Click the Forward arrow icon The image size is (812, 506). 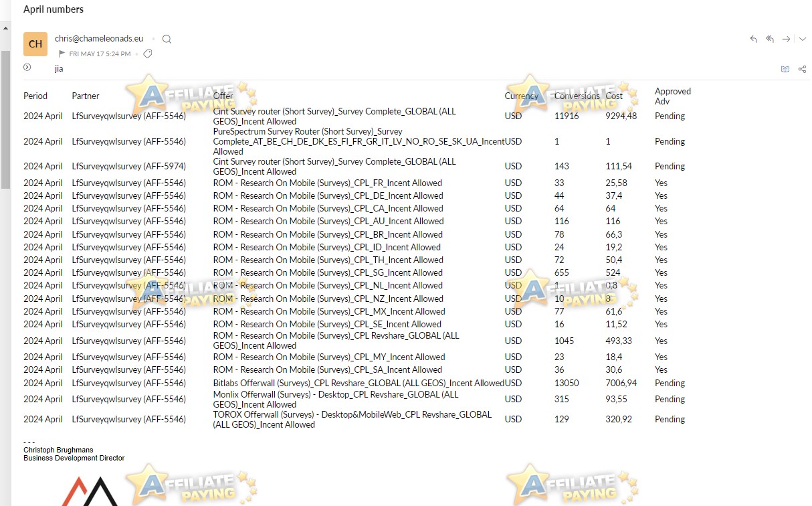(787, 39)
